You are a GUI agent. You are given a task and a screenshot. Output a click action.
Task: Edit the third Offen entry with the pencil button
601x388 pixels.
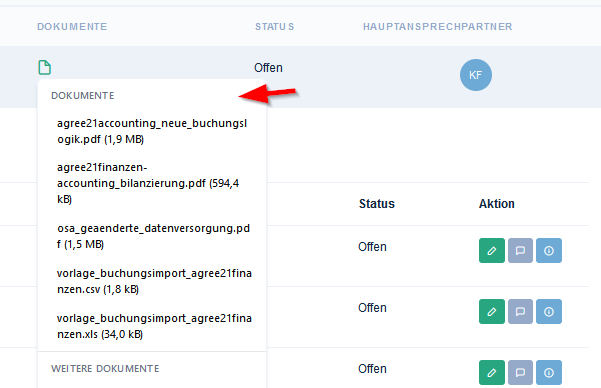(492, 372)
